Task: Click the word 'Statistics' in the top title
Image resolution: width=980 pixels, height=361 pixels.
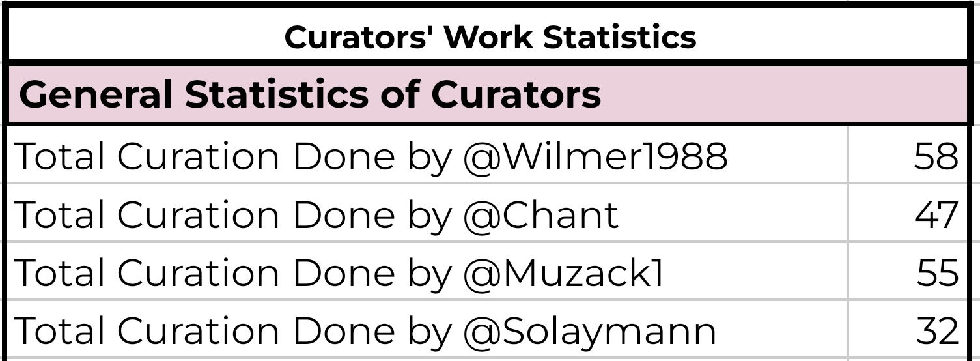Action: pyautogui.click(x=619, y=38)
